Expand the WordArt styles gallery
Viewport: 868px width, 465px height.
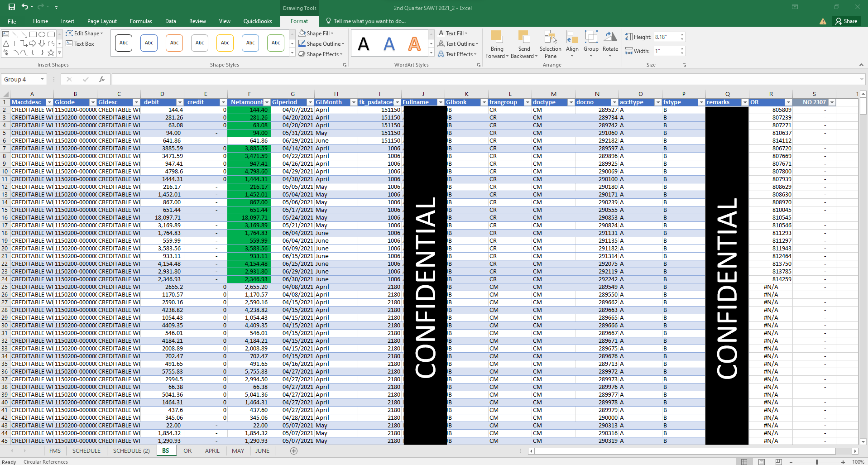pos(431,53)
